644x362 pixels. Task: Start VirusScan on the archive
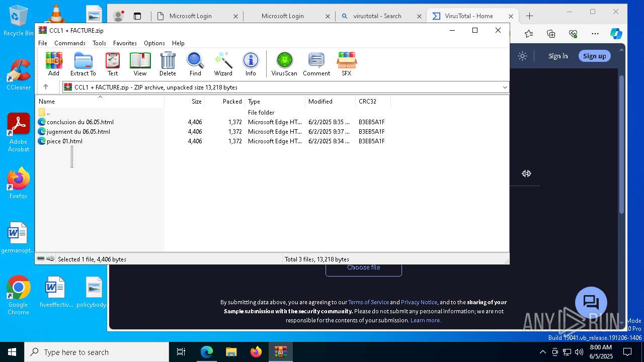click(284, 64)
